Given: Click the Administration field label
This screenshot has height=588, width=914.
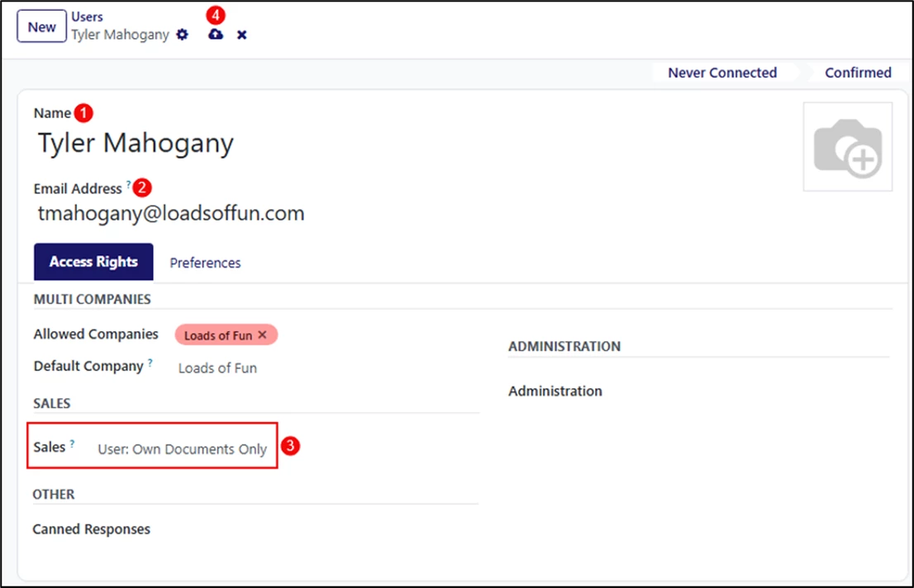Looking at the screenshot, I should click(555, 391).
